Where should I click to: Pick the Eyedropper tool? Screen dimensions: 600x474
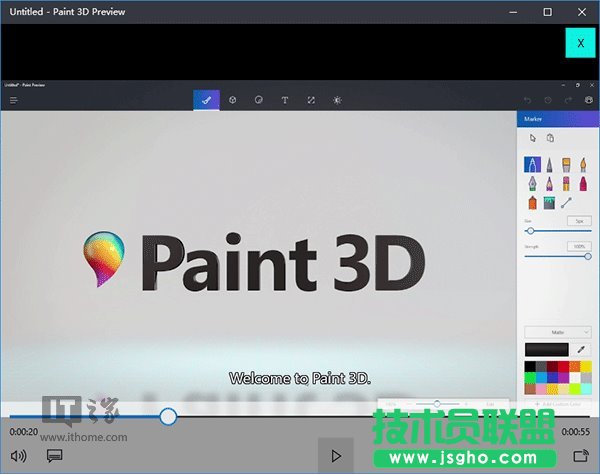coord(581,349)
